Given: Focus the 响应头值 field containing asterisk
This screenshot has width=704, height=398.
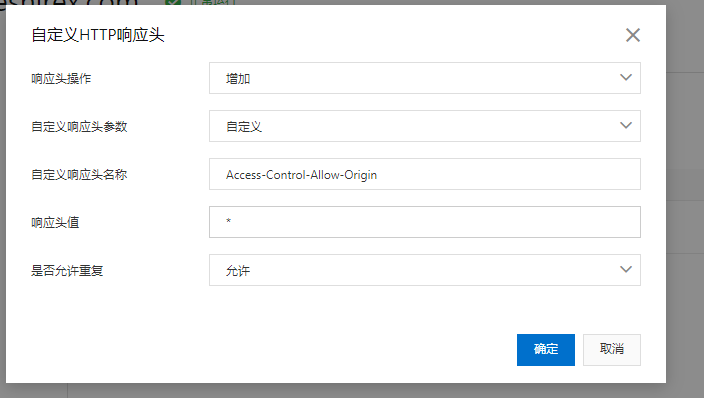Looking at the screenshot, I should click(425, 222).
